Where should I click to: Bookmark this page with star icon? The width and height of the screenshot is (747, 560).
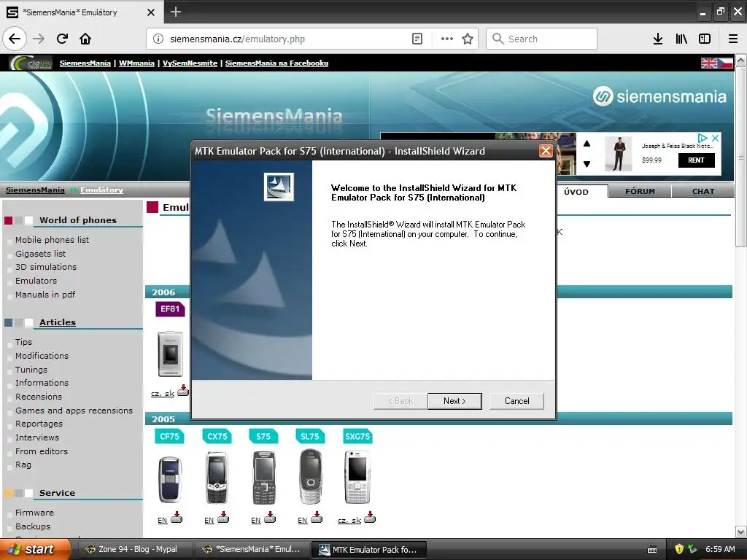coord(468,39)
